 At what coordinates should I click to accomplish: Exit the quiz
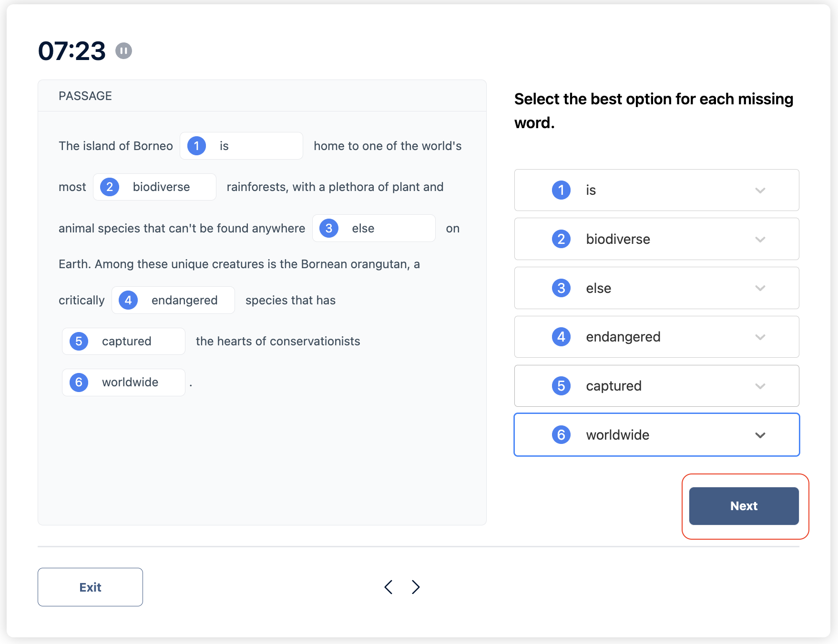[90, 587]
